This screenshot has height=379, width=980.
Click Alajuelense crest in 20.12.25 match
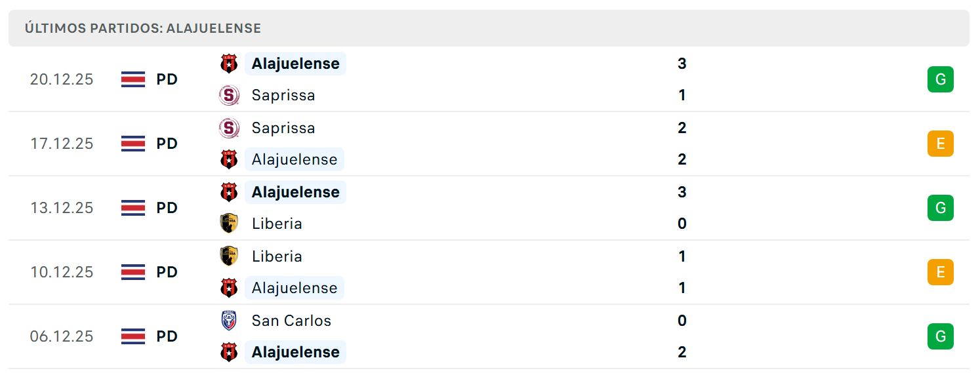[228, 64]
